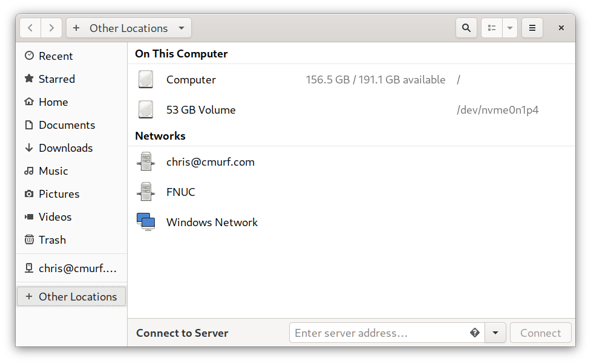Toggle list view layout icon
The height and width of the screenshot is (364, 591).
(x=492, y=28)
